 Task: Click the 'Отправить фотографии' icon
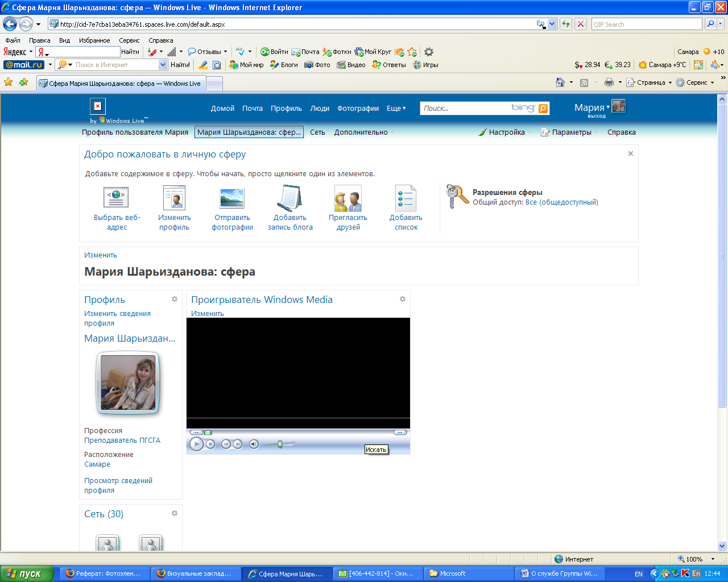coord(232,198)
